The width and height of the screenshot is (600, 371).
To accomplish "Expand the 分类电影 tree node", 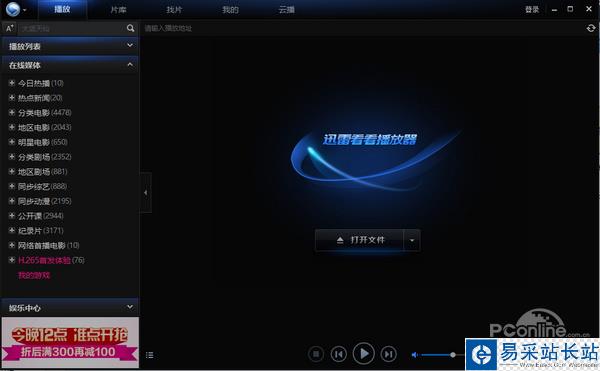I will pyautogui.click(x=12, y=112).
